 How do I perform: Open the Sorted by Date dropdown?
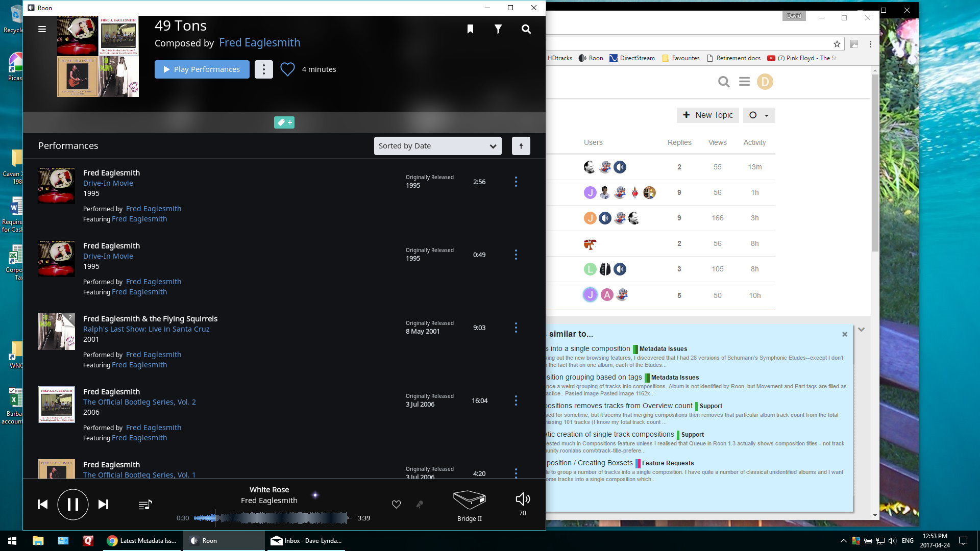click(x=438, y=146)
